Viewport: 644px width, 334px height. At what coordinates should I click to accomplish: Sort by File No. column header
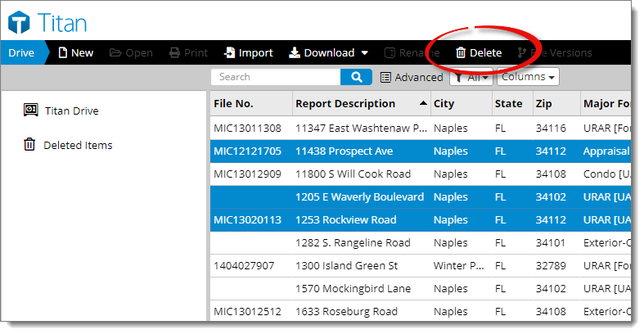234,103
